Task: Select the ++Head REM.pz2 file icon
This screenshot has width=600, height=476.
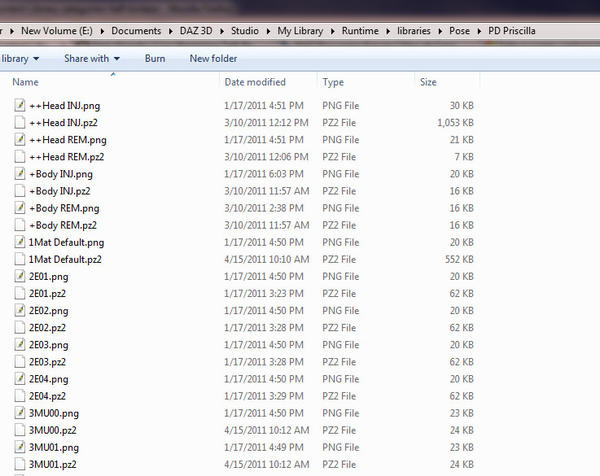Action: click(x=20, y=156)
